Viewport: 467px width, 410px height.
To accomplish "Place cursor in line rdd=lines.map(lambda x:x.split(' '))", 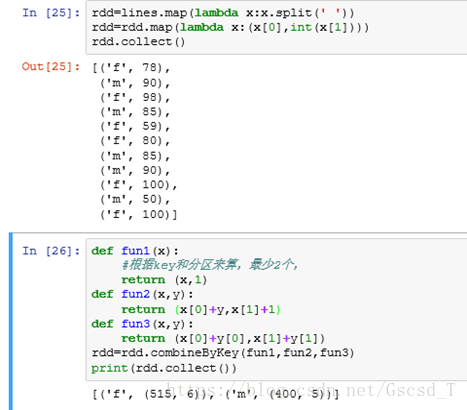I will (223, 13).
